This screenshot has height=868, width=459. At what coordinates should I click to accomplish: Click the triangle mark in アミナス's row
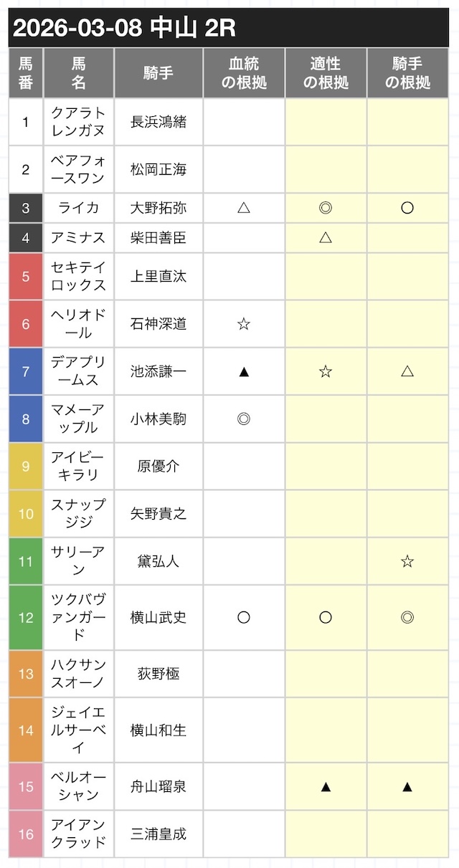(x=326, y=237)
